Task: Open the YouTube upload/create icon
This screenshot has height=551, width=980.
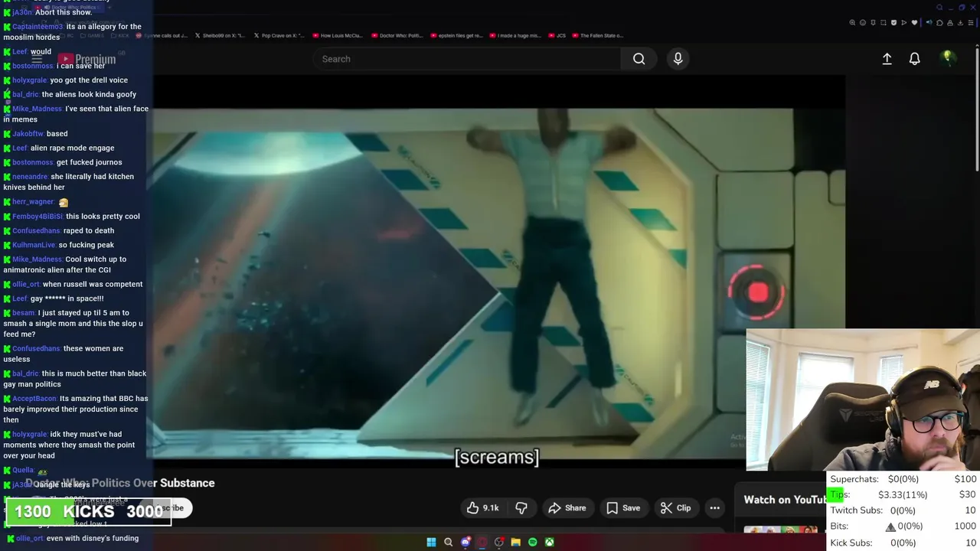Action: [887, 59]
